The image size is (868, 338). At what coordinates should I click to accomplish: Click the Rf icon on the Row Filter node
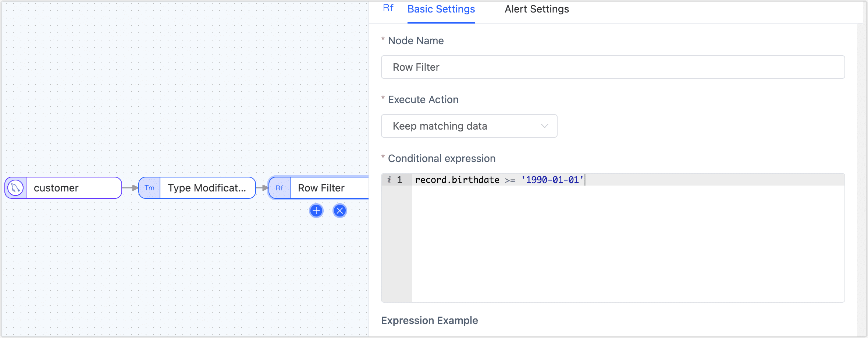coord(280,188)
